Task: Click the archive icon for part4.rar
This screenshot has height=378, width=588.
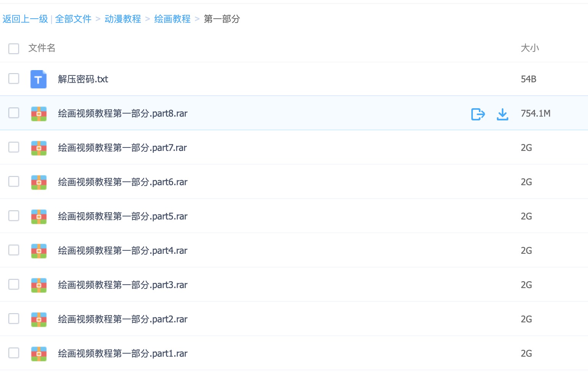Action: (39, 251)
